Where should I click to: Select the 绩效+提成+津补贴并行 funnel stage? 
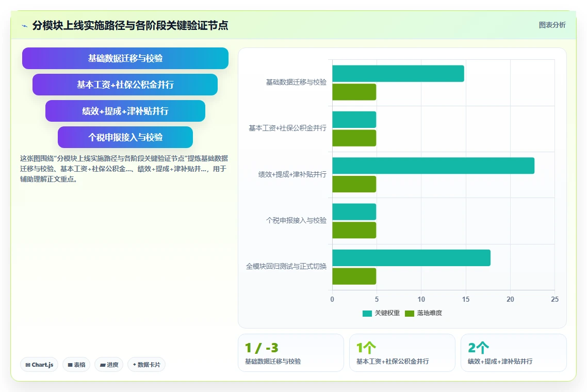coord(125,111)
